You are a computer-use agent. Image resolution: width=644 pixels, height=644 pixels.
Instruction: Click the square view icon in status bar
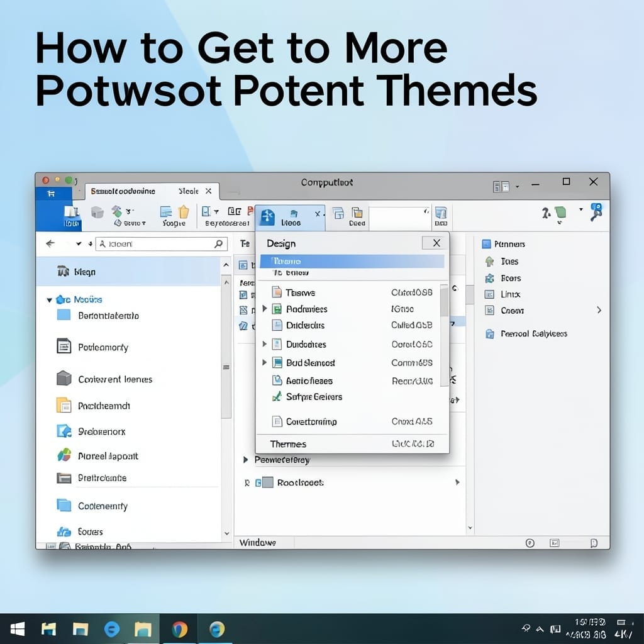click(554, 543)
